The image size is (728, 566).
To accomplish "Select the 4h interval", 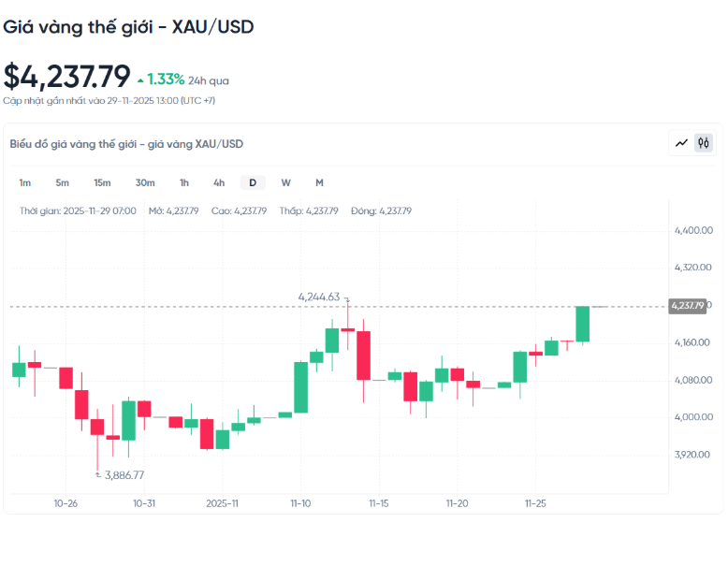I will point(219,182).
